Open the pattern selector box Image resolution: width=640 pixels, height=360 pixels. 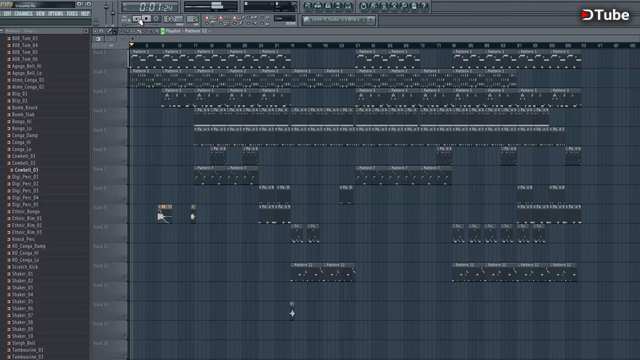[192, 19]
